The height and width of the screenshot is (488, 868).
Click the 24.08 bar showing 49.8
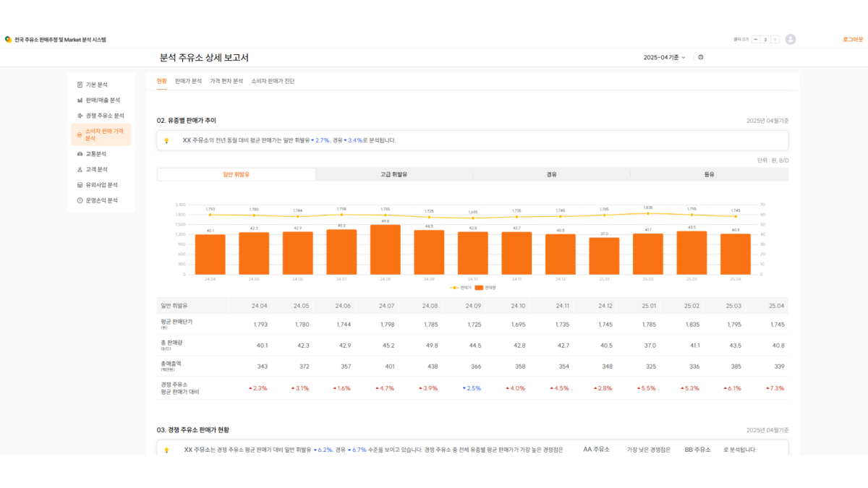click(x=386, y=249)
